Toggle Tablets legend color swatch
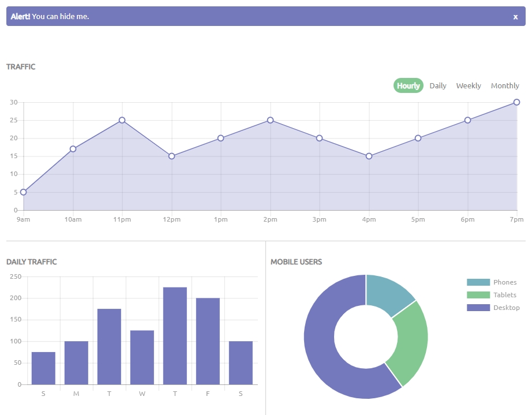Screen dimensions: 532x415 click(478, 295)
